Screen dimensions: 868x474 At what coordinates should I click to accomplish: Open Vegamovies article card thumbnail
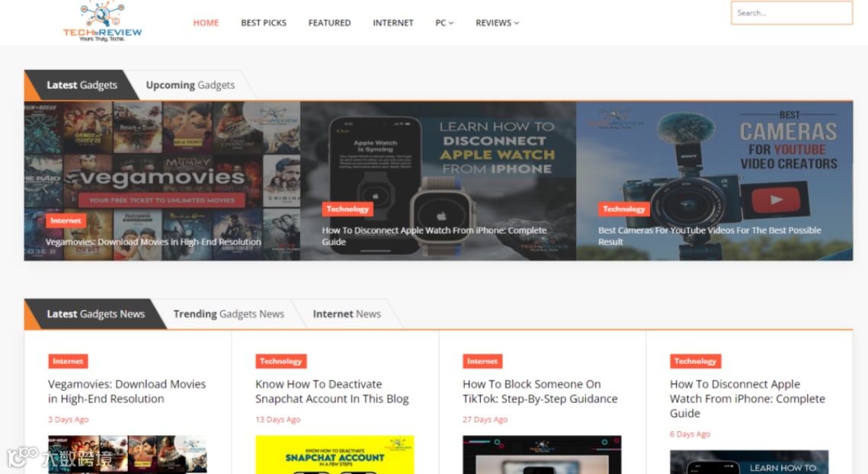pyautogui.click(x=127, y=455)
